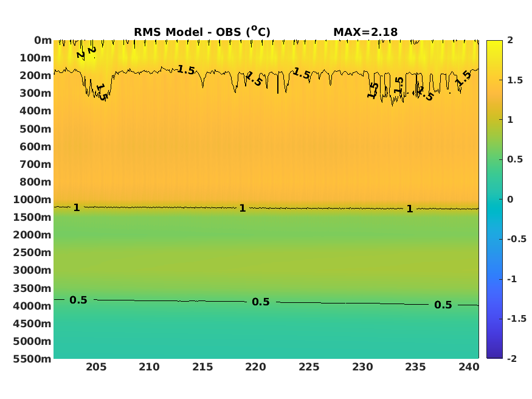Select the '5500m' depth axis label

coord(32,359)
